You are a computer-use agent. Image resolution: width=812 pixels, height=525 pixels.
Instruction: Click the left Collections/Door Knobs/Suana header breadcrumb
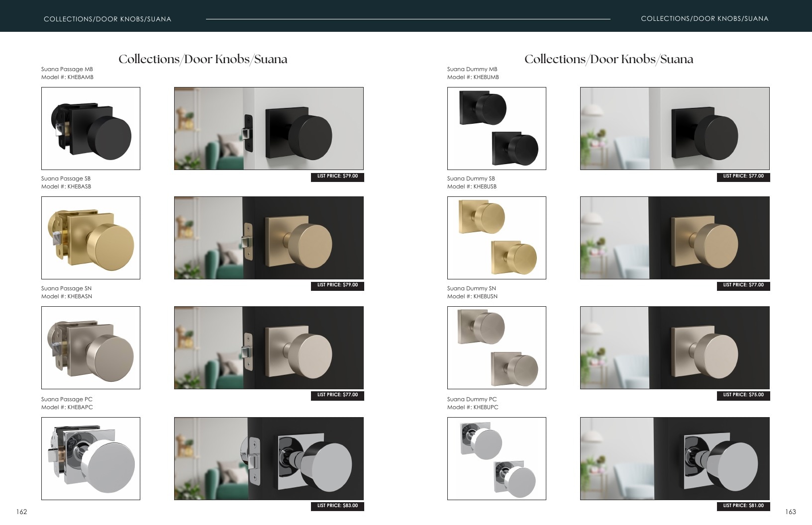click(x=107, y=19)
